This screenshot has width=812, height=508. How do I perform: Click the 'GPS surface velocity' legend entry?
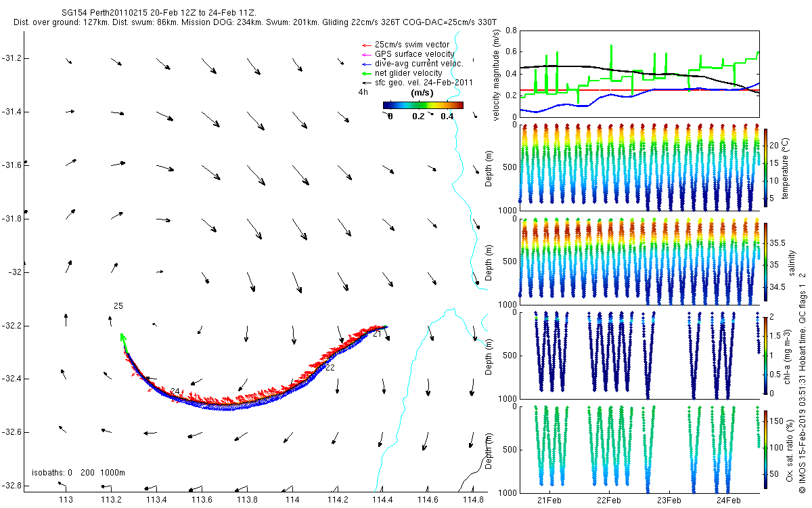414,54
